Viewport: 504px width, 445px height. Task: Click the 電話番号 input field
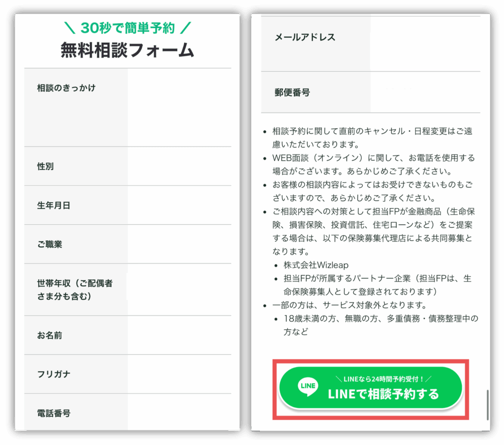click(x=179, y=412)
